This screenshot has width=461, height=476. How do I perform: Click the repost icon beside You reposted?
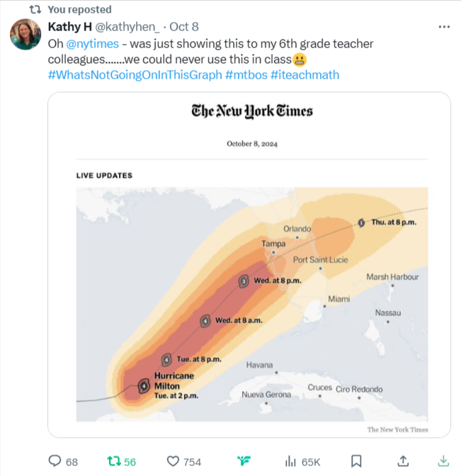click(34, 9)
